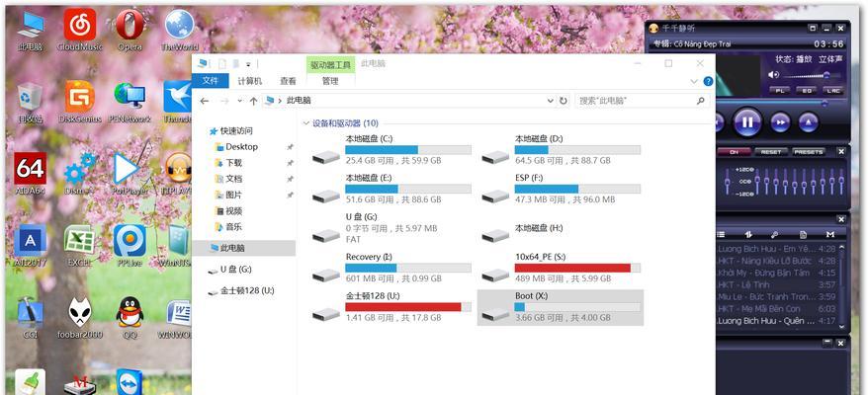The height and width of the screenshot is (395, 868).
Task: Select the 驱动器工具 contextual tab
Action: (x=330, y=65)
